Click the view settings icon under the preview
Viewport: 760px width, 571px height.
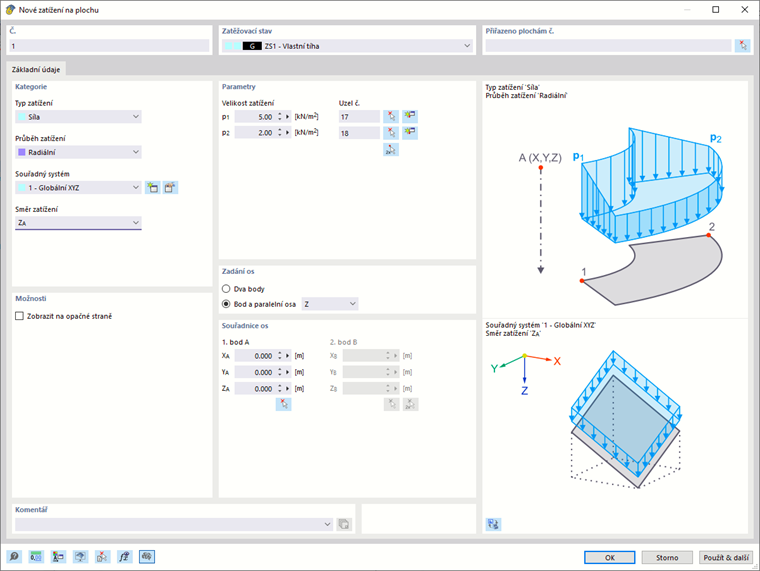pyautogui.click(x=493, y=524)
